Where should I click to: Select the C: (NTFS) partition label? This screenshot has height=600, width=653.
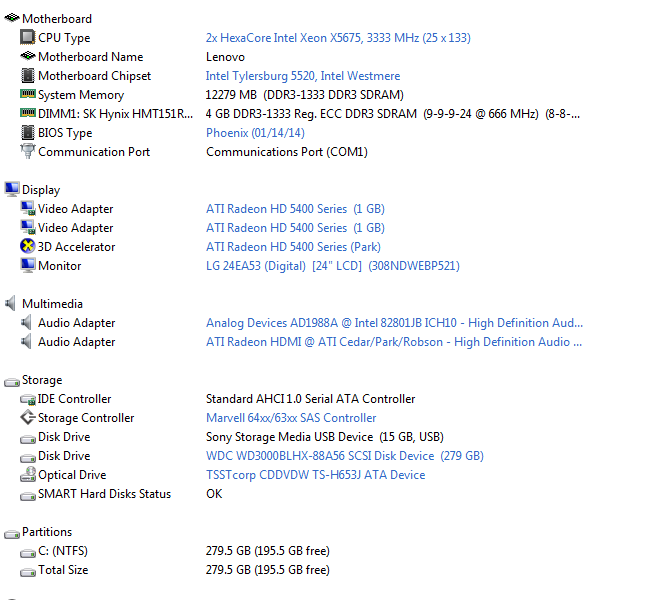pyautogui.click(x=63, y=551)
